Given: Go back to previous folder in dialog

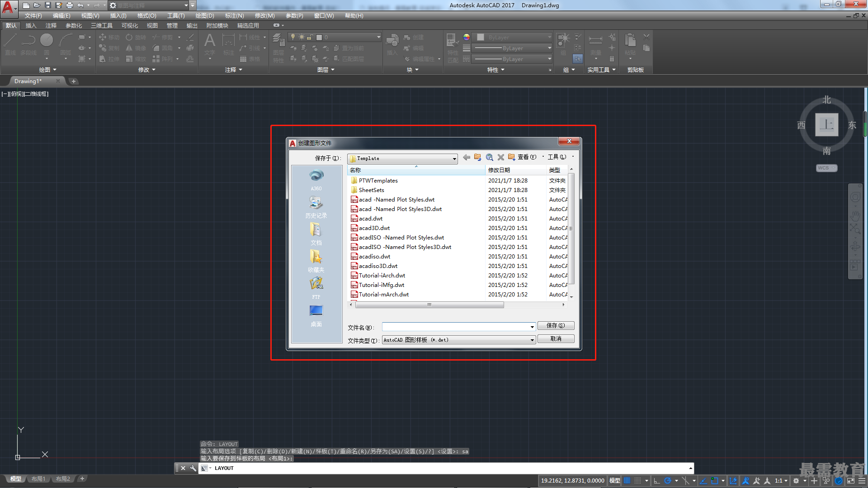Looking at the screenshot, I should point(467,157).
